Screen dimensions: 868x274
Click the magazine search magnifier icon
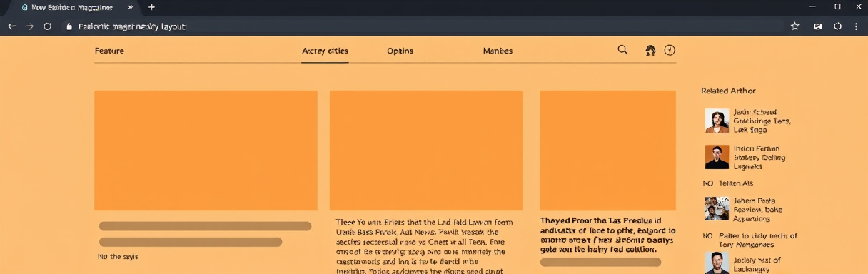click(623, 50)
